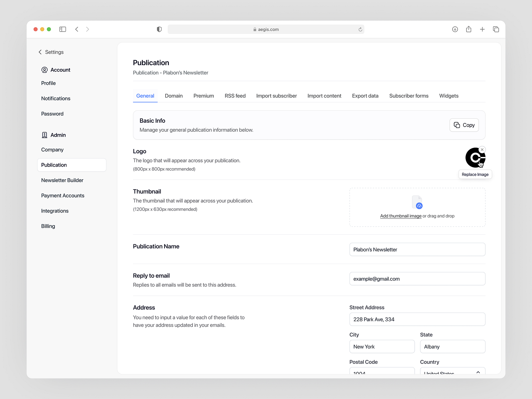Click the copy icon inside the Copy button
The height and width of the screenshot is (399, 532).
click(x=457, y=125)
